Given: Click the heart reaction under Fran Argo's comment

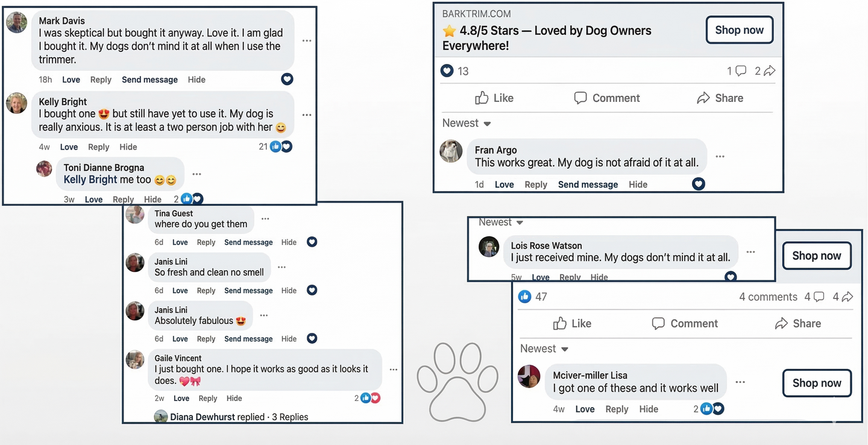Looking at the screenshot, I should coord(698,184).
